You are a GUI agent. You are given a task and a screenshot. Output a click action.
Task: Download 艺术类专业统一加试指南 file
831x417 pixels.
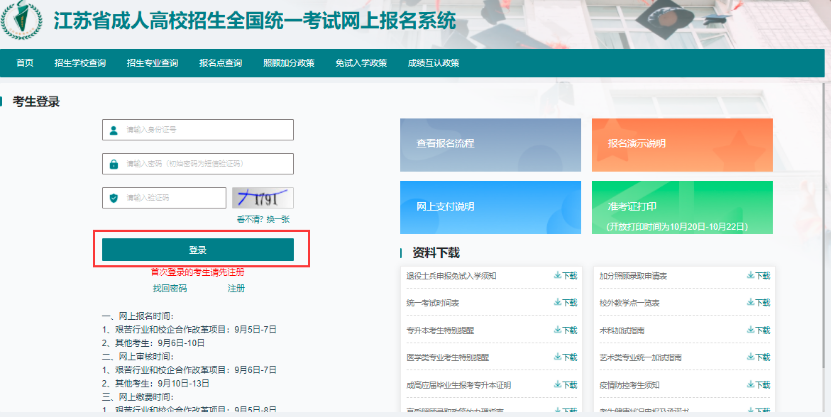pyautogui.click(x=758, y=357)
